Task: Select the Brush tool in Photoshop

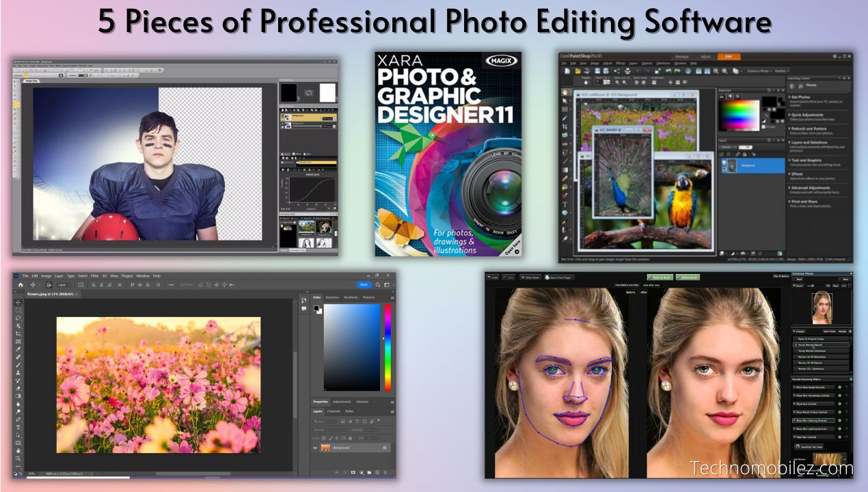Action: click(18, 365)
